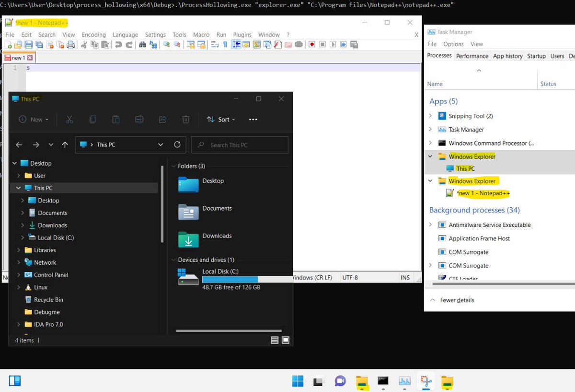
Task: Click the Back arrow in File Explorer
Action: tap(19, 145)
